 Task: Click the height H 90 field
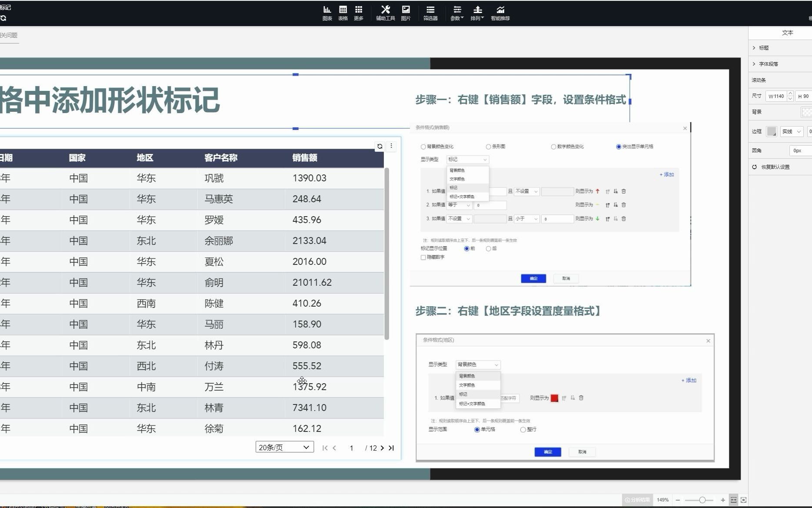[x=803, y=96]
